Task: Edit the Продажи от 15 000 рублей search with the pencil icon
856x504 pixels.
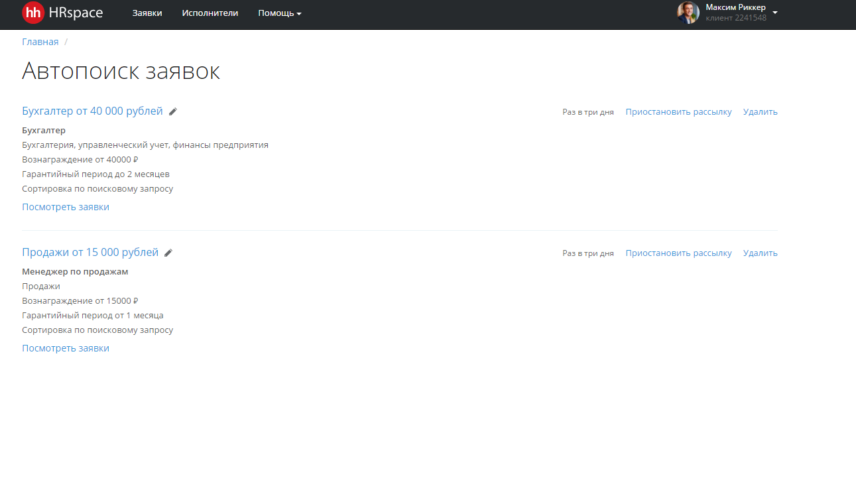Action: coord(168,253)
